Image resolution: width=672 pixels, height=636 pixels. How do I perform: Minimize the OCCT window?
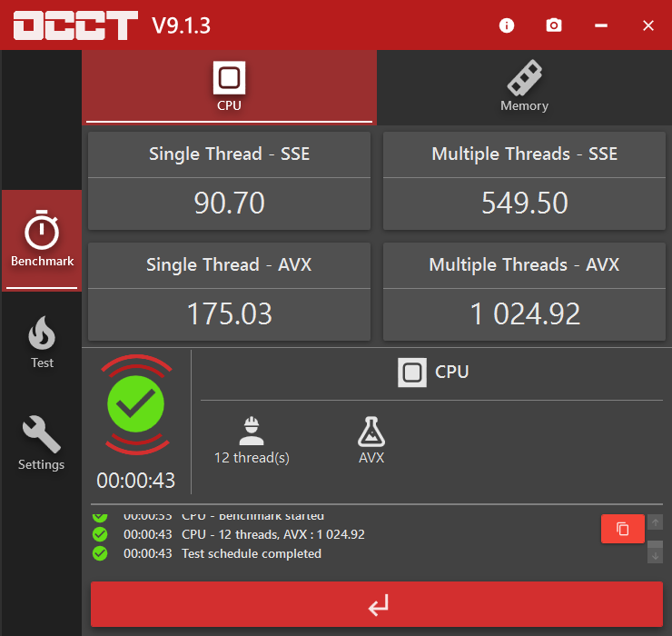[x=601, y=25]
